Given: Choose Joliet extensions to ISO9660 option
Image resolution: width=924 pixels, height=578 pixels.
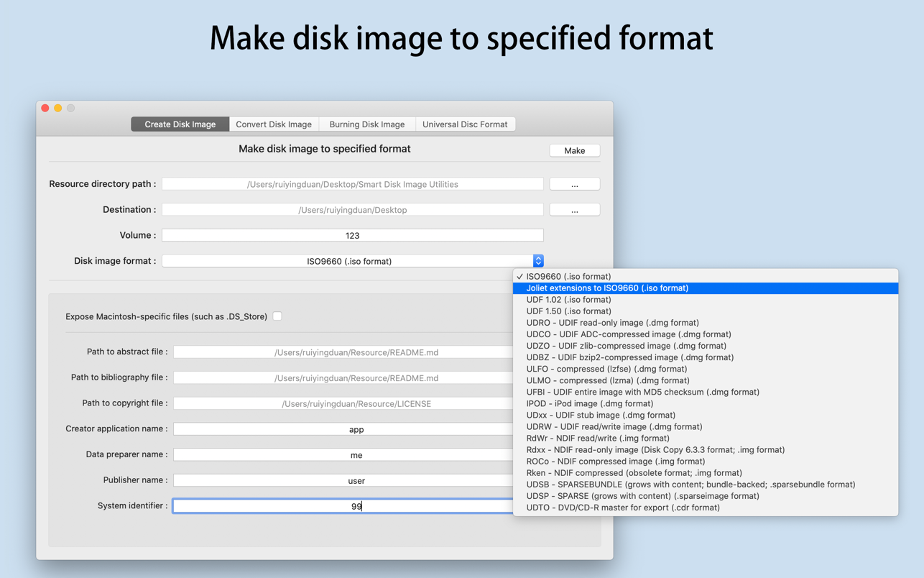Looking at the screenshot, I should click(607, 288).
